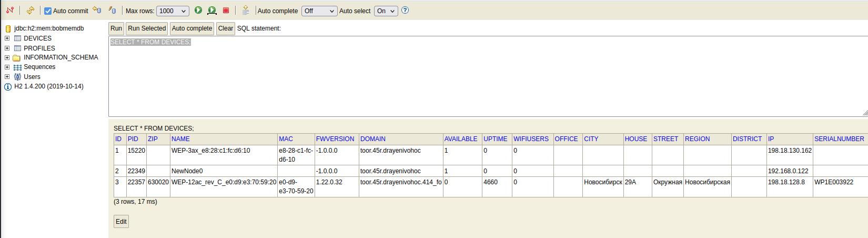Select the Users tree label
Viewport: 868px width, 238px height.
pyautogui.click(x=32, y=77)
